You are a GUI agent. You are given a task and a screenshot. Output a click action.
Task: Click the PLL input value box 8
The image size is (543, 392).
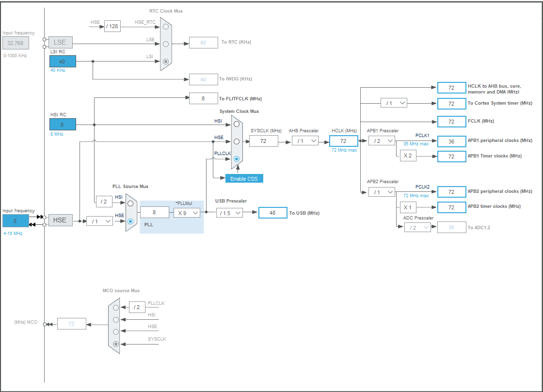155,212
